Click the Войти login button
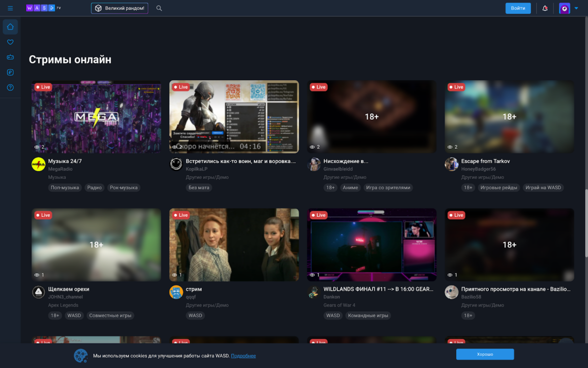588x368 pixels. click(518, 8)
